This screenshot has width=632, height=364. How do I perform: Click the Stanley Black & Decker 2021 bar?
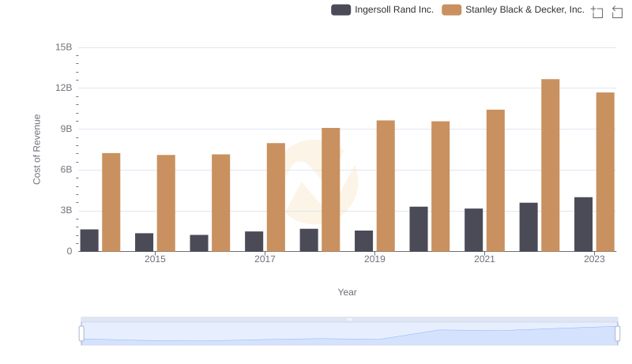coord(495,180)
